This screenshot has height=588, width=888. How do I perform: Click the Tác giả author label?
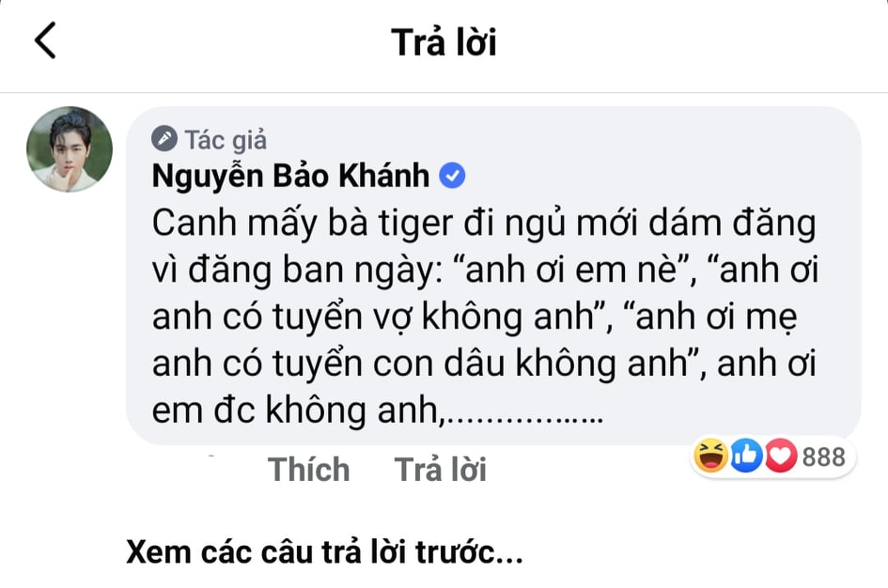tap(226, 140)
